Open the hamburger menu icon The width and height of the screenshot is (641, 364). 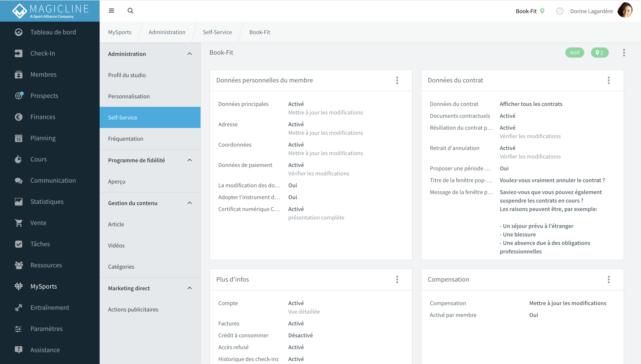tap(111, 11)
